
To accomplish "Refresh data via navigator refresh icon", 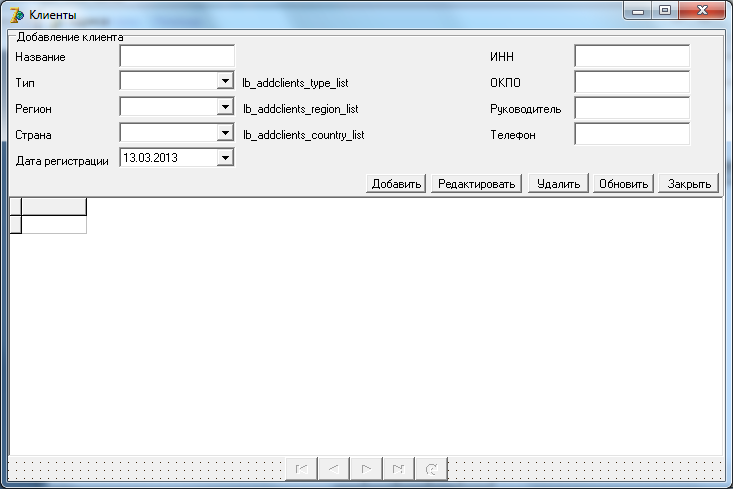I will pyautogui.click(x=431, y=469).
